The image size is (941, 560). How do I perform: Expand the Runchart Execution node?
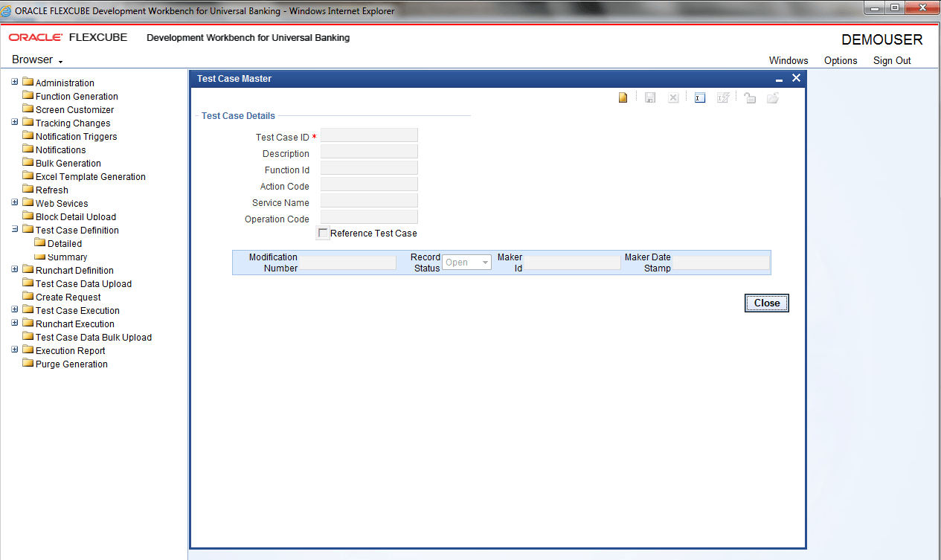pos(15,323)
